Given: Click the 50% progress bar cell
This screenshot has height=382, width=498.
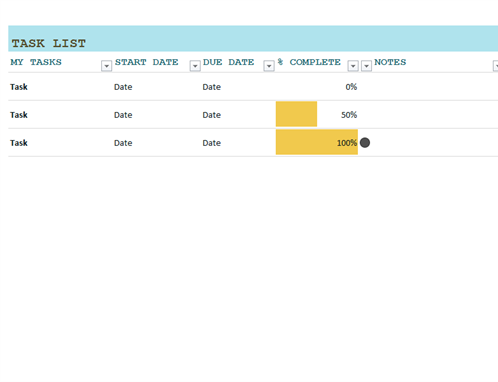Looking at the screenshot, I should point(317,114).
